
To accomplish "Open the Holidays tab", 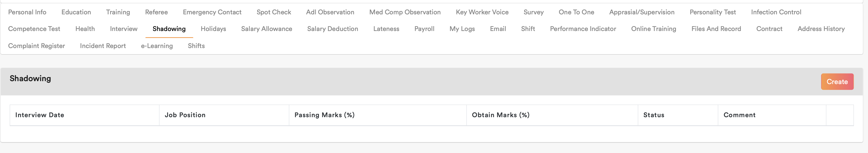I will tap(213, 29).
